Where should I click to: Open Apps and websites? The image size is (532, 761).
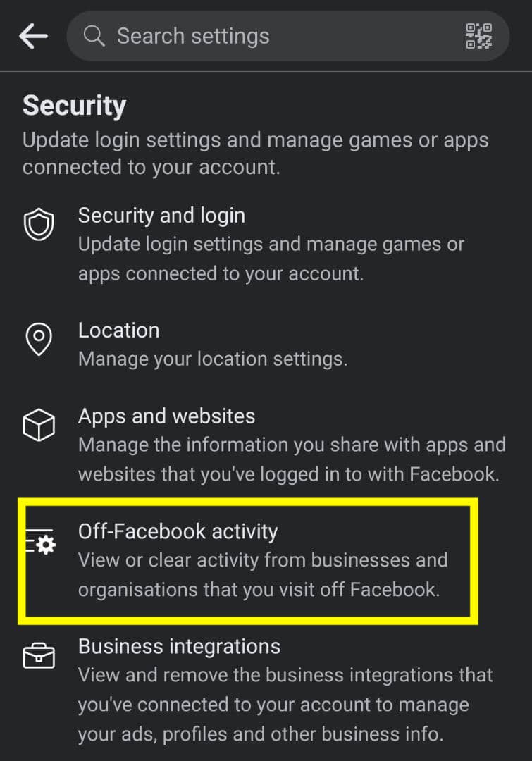266,445
